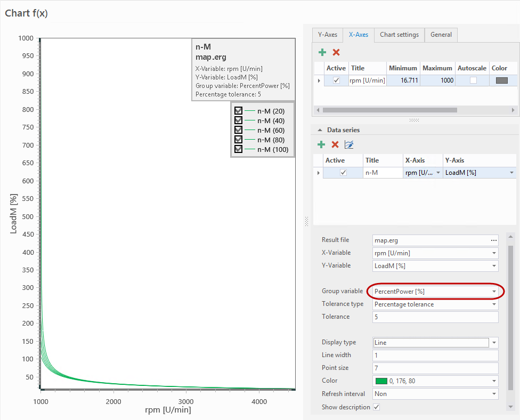Click the Tolerance input field
The image size is (520, 420).
coord(435,317)
